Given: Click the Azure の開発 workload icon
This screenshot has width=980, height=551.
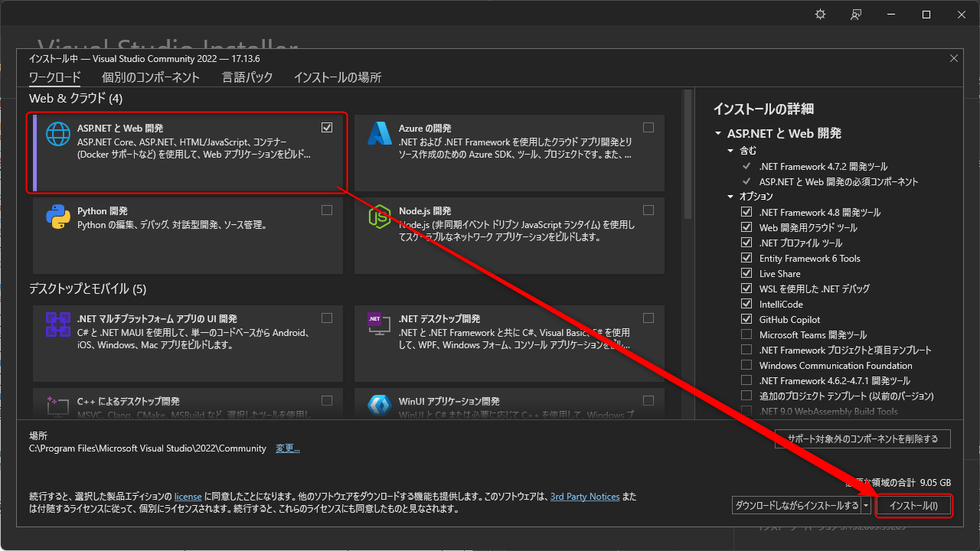Looking at the screenshot, I should [x=378, y=134].
